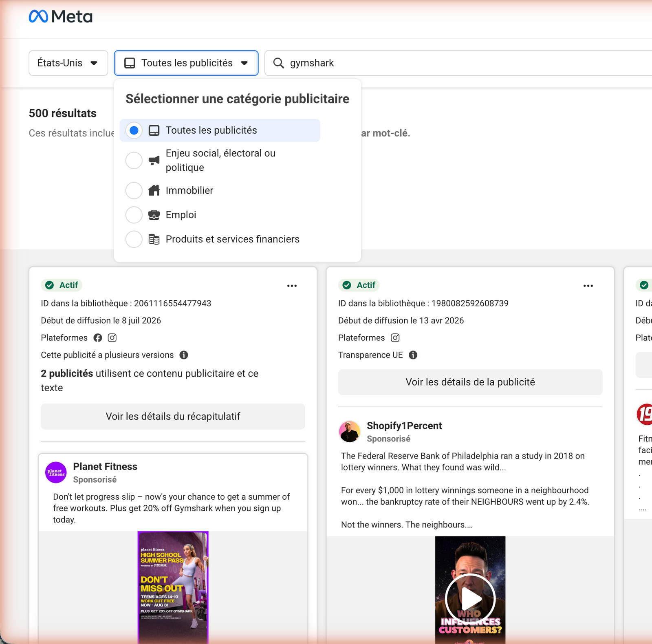Click Début de diffusion le 13 avr 2026 text
Viewport: 652px width, 644px height.
(401, 321)
